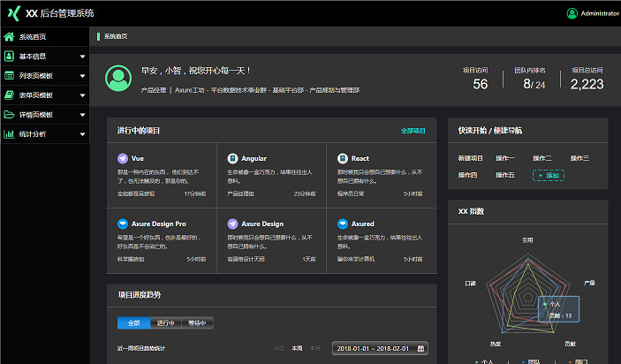Click the dashed 添加 button
Viewport: 621px width, 364px height.
[549, 176]
